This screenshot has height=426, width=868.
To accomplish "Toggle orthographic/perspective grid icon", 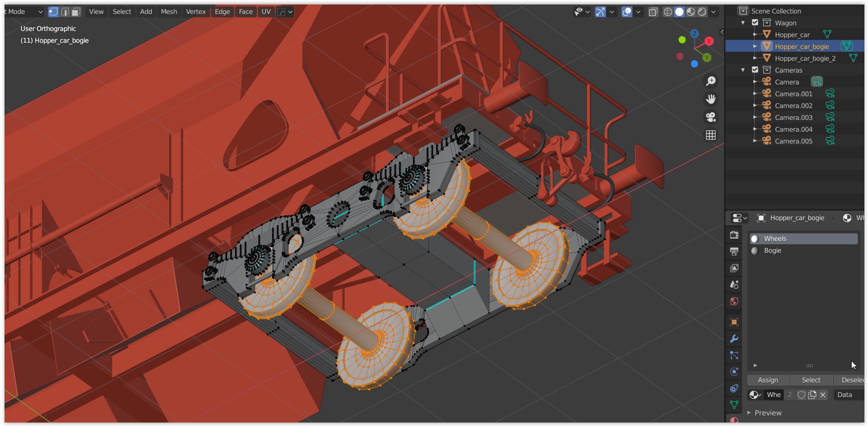I will click(x=711, y=135).
